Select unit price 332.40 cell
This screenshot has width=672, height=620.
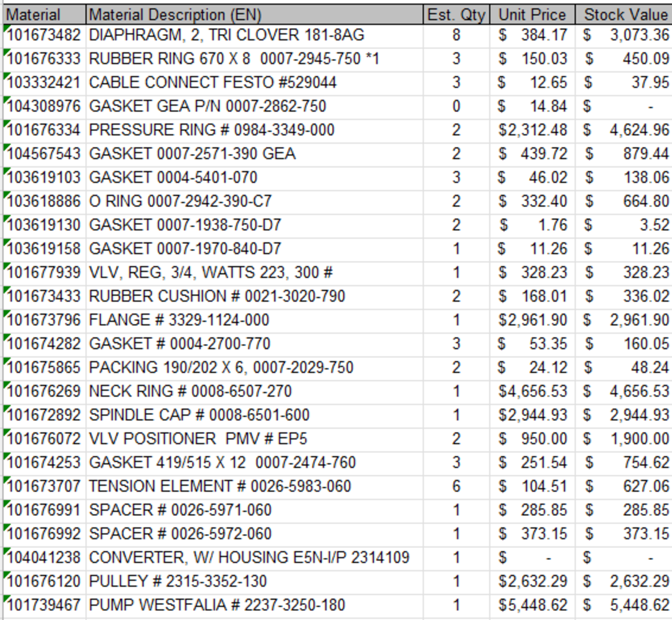tap(532, 203)
